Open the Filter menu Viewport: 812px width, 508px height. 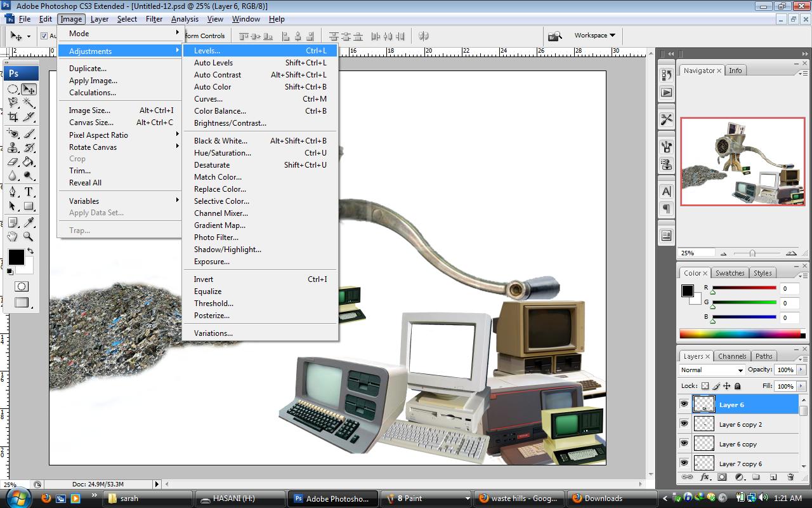pyautogui.click(x=154, y=19)
